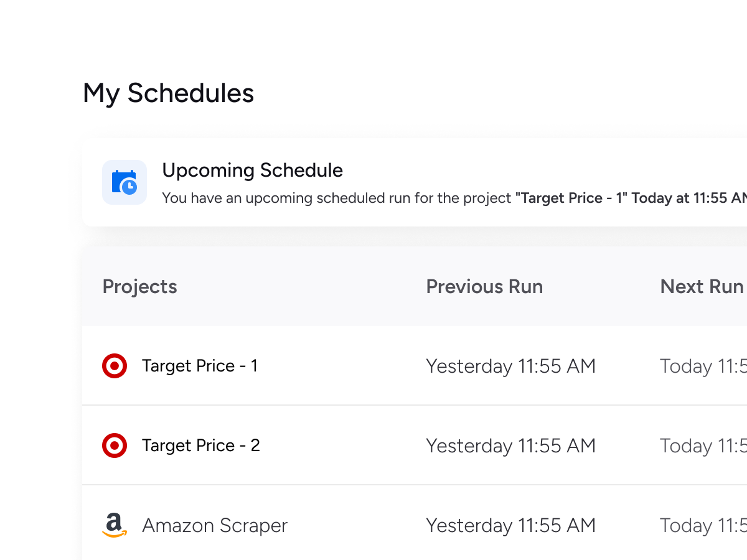Click the Next Run column header
The width and height of the screenshot is (747, 560).
[x=702, y=287]
